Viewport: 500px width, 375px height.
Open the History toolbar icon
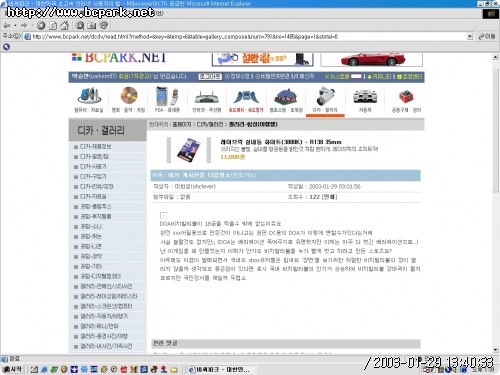(104, 25)
